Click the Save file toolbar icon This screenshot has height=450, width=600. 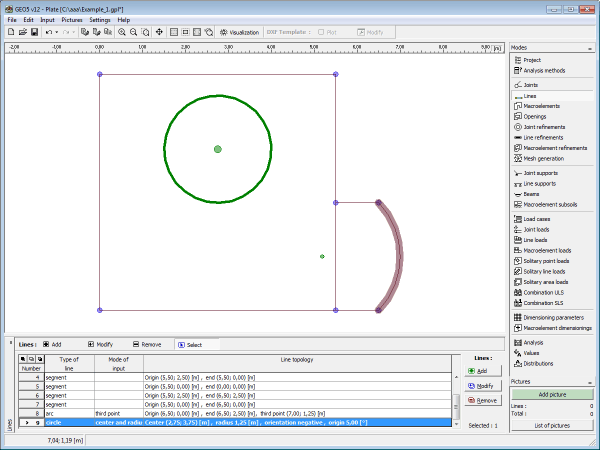(x=34, y=32)
